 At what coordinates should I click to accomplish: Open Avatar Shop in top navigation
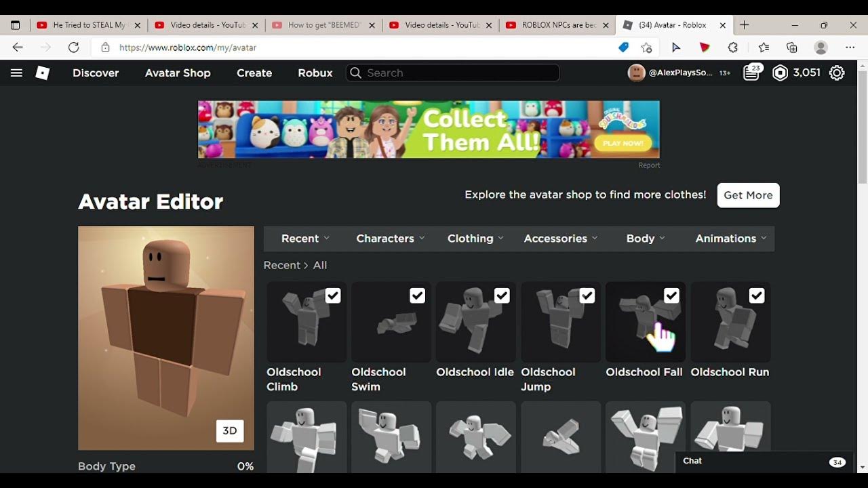[178, 73]
